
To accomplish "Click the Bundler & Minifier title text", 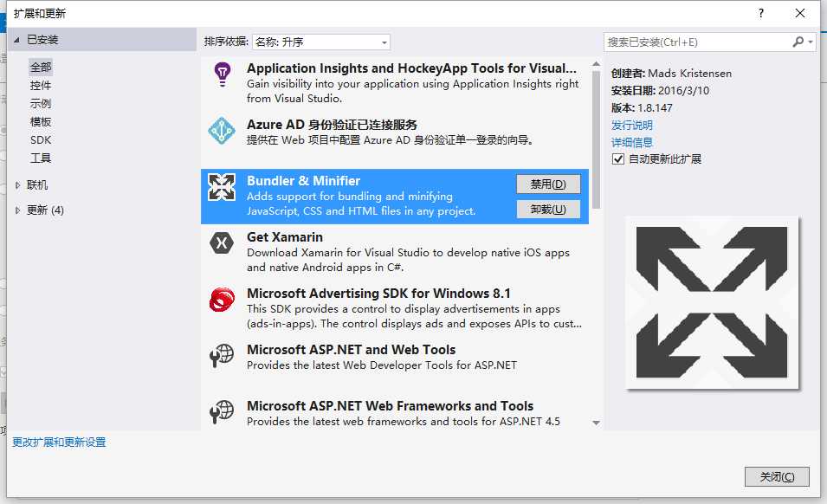I will (303, 181).
